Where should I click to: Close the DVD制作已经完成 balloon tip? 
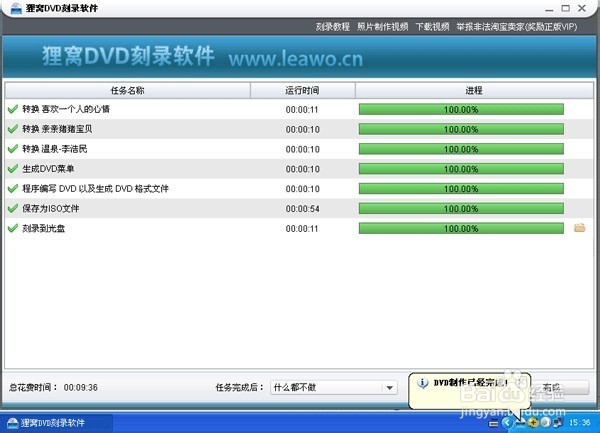[522, 381]
